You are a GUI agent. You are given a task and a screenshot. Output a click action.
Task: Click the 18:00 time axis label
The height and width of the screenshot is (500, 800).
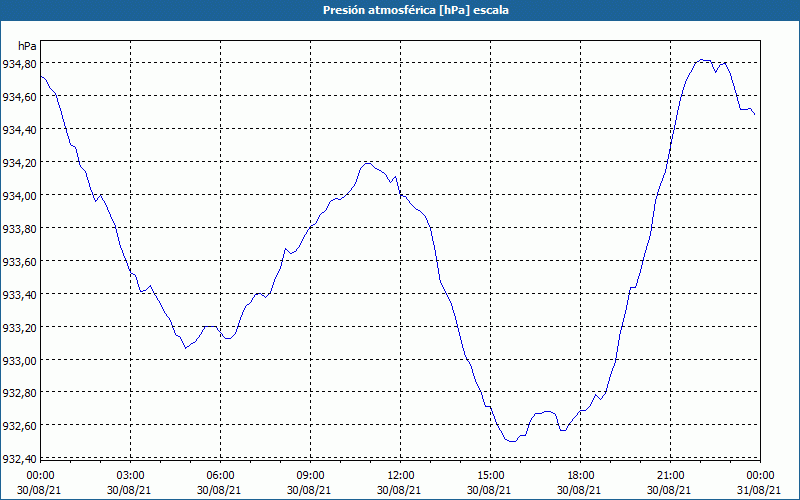coord(581,476)
